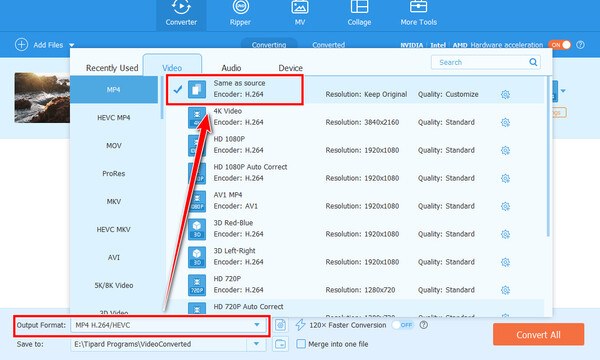Choose AV1 MP4 preset icon

coord(197,201)
